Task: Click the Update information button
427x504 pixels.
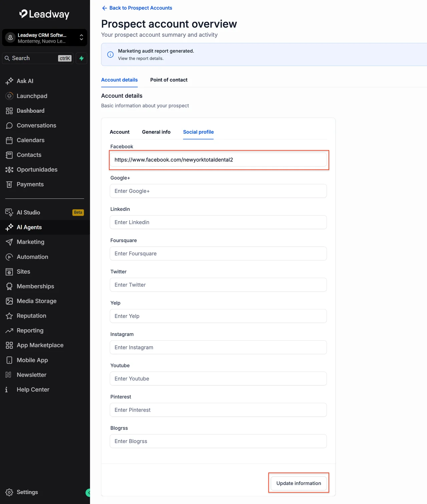Action: pyautogui.click(x=299, y=483)
